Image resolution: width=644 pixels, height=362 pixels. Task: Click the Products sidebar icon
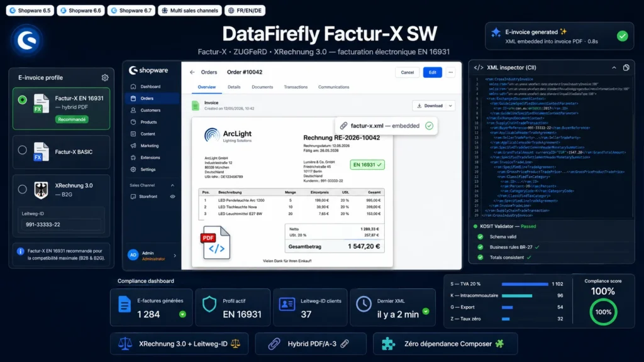[x=133, y=122]
